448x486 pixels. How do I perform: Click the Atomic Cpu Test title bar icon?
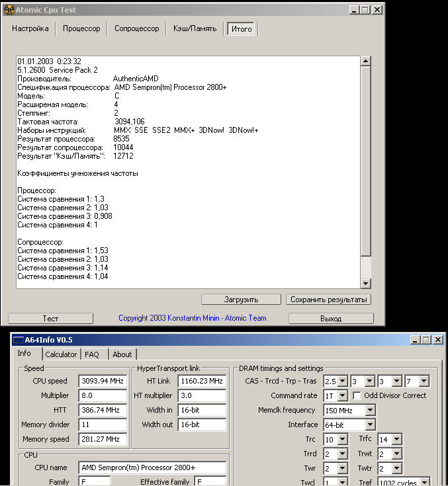click(x=10, y=10)
